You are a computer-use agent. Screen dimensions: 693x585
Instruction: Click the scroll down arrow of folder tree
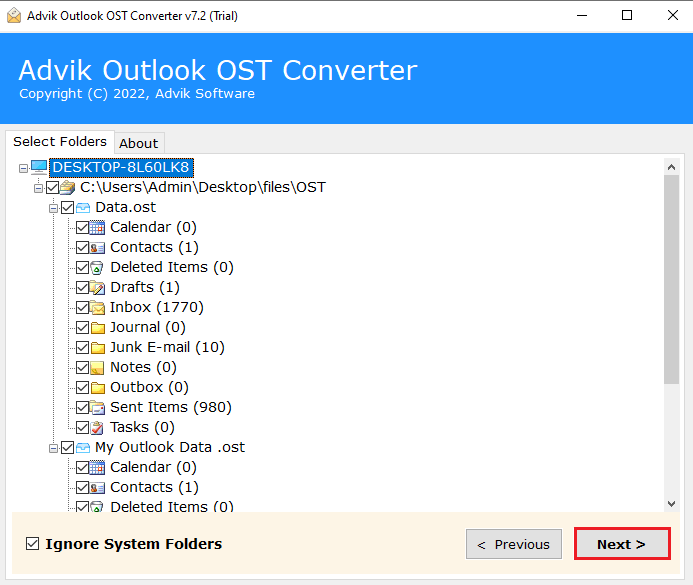tap(671, 504)
